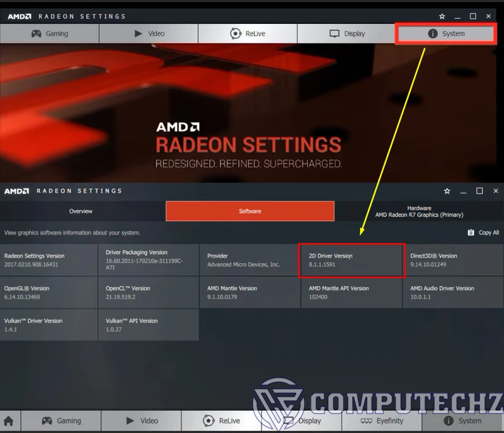The width and height of the screenshot is (504, 433).
Task: Maximize the Software Radeon Settings window
Action: (x=479, y=191)
